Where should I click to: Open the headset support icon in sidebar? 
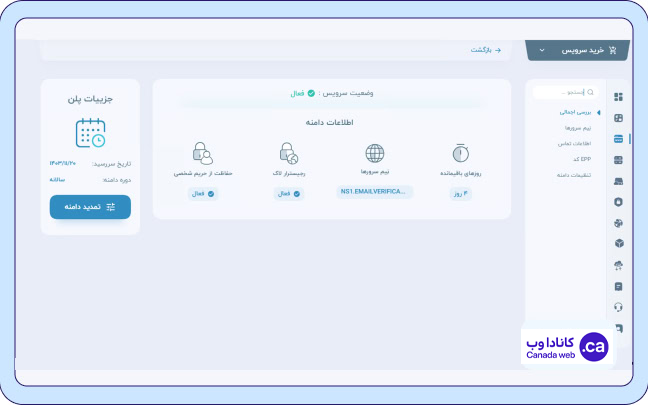(x=619, y=307)
